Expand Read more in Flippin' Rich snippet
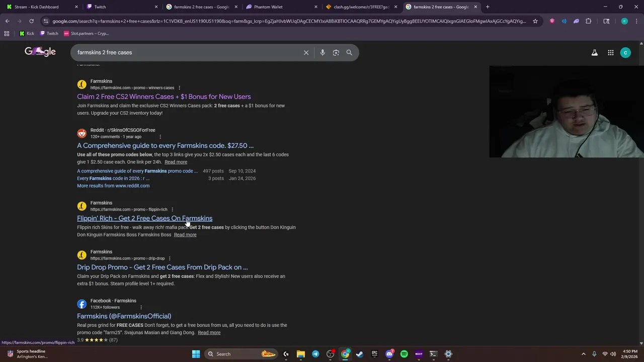This screenshot has width=644, height=362. pyautogui.click(x=185, y=235)
